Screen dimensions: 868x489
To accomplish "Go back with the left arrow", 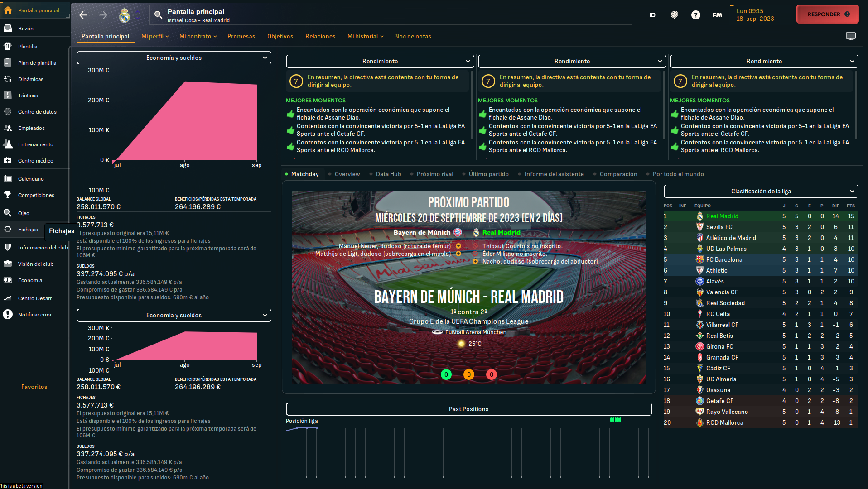I will [83, 15].
